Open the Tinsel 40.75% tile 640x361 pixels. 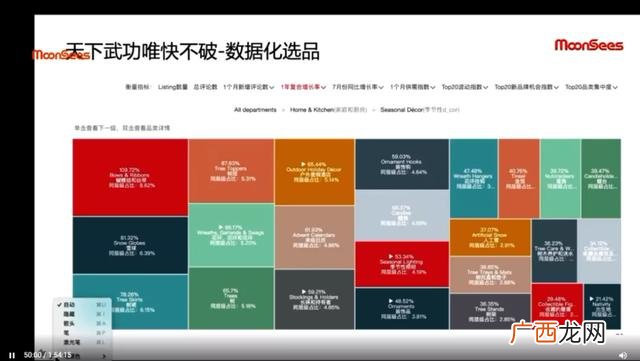pyautogui.click(x=519, y=178)
